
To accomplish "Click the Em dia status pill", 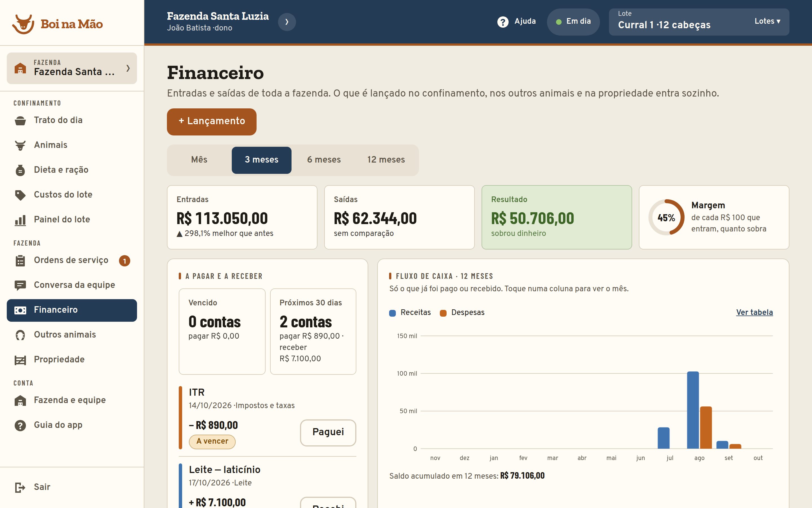I will [573, 22].
